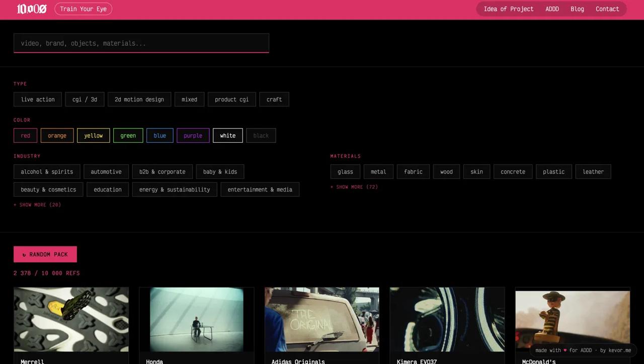The image size is (644, 364).
Task: Select the blue color filter
Action: click(159, 136)
